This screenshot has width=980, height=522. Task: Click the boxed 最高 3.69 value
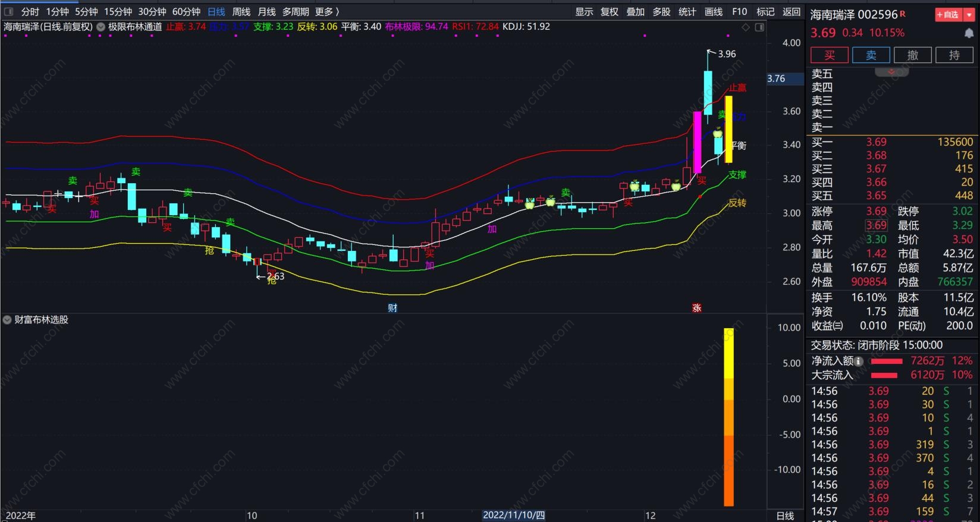click(x=876, y=225)
